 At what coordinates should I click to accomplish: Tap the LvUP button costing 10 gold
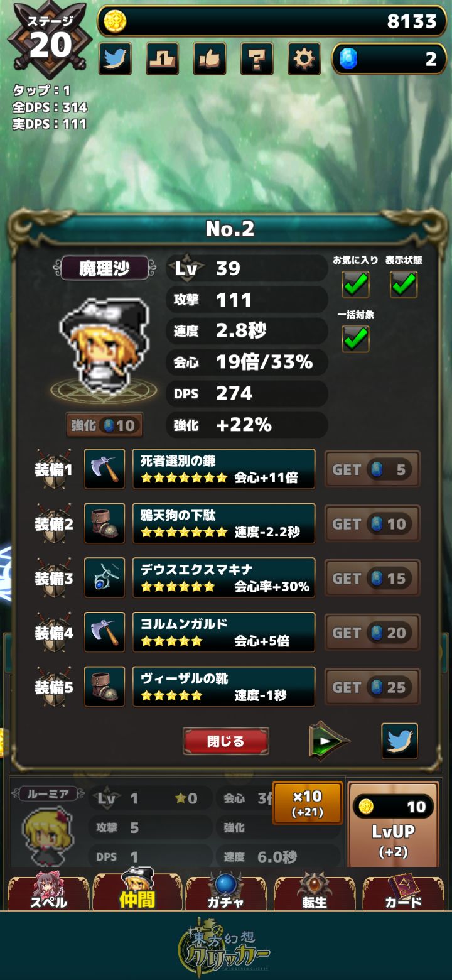(x=393, y=825)
